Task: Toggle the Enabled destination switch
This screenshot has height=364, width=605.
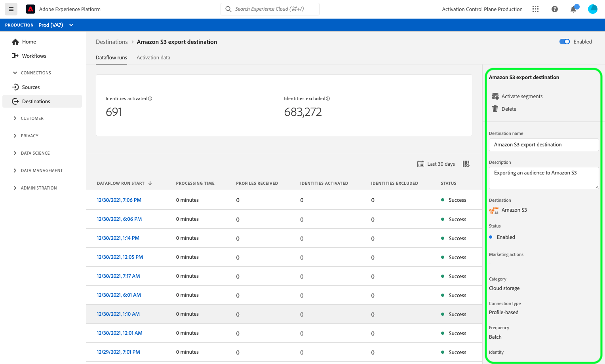Action: (564, 42)
